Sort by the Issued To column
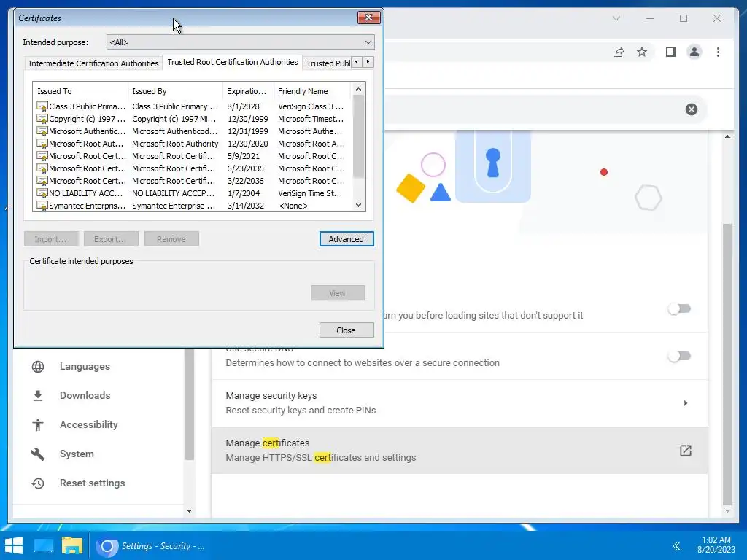The image size is (747, 560). click(x=80, y=91)
